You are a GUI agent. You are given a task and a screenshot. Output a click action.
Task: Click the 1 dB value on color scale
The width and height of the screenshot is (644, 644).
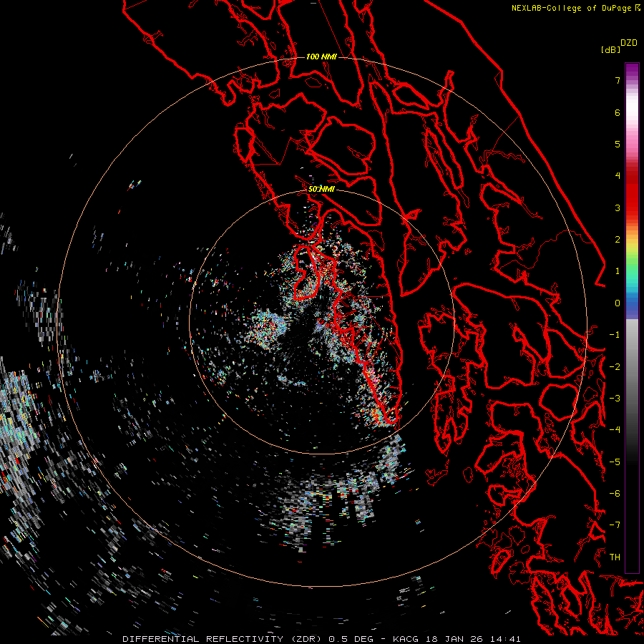[618, 271]
